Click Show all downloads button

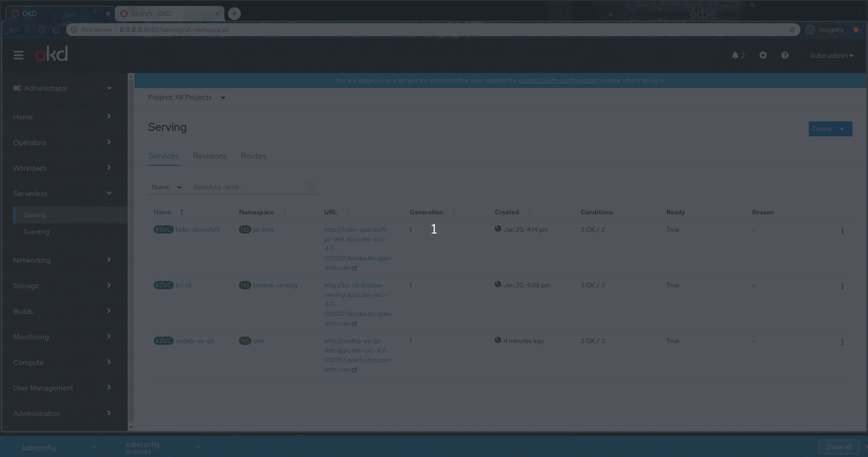[x=838, y=447]
